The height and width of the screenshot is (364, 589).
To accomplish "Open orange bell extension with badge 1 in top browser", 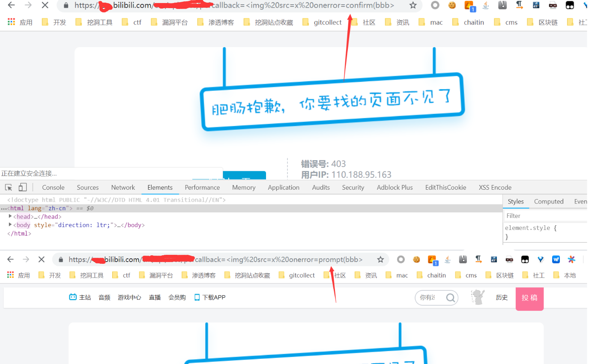I will click(x=469, y=6).
